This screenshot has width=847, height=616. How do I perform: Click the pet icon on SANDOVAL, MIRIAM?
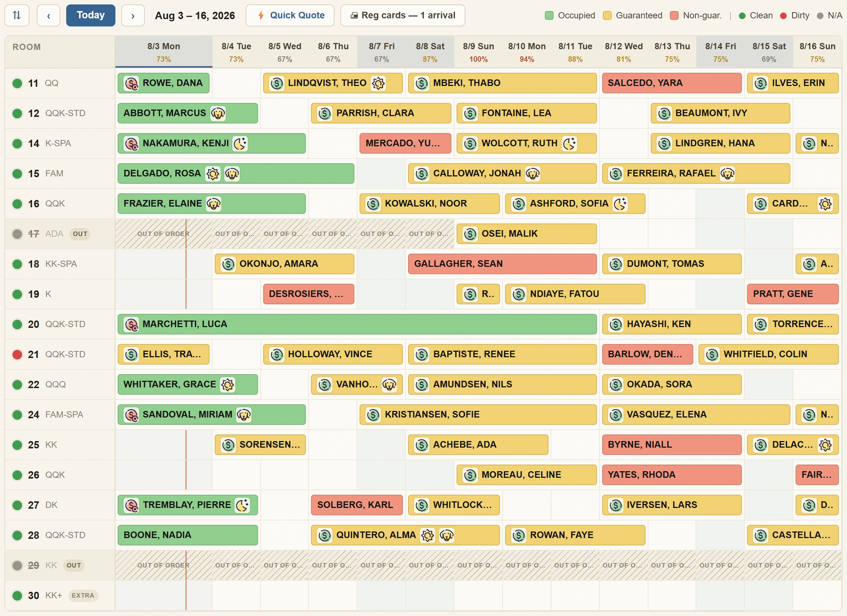coord(244,415)
